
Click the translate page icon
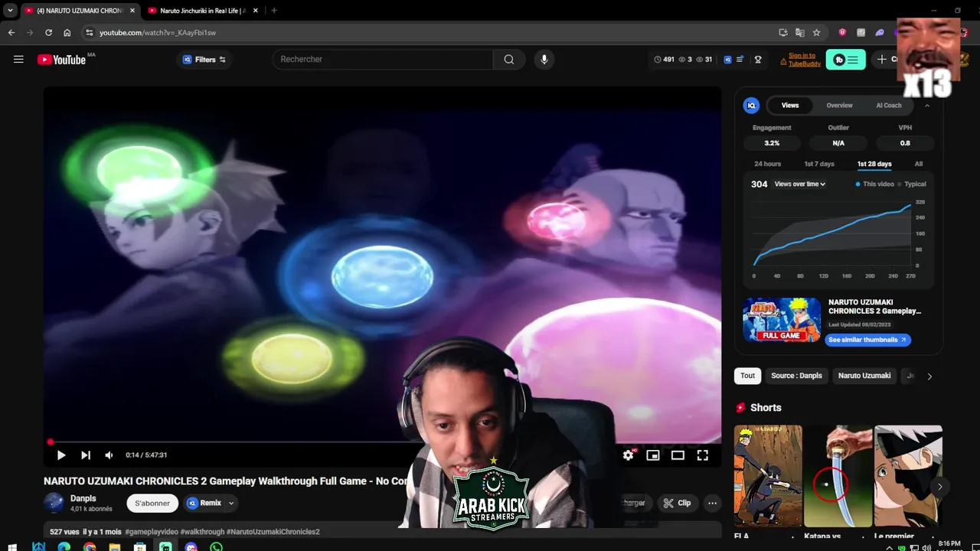[x=799, y=32]
